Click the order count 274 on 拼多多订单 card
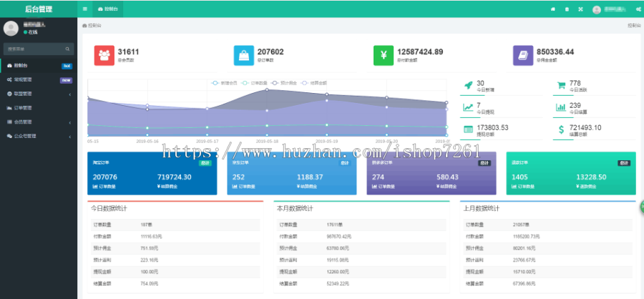The height and width of the screenshot is (299, 644). (x=378, y=177)
